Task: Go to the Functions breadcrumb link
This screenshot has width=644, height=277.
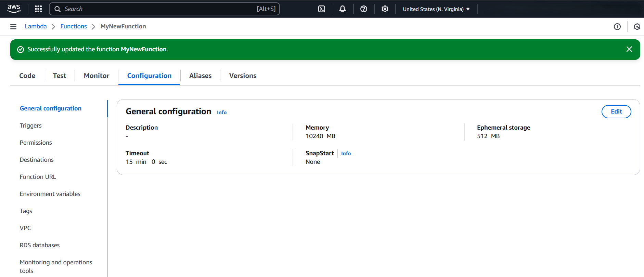Action: pyautogui.click(x=74, y=26)
